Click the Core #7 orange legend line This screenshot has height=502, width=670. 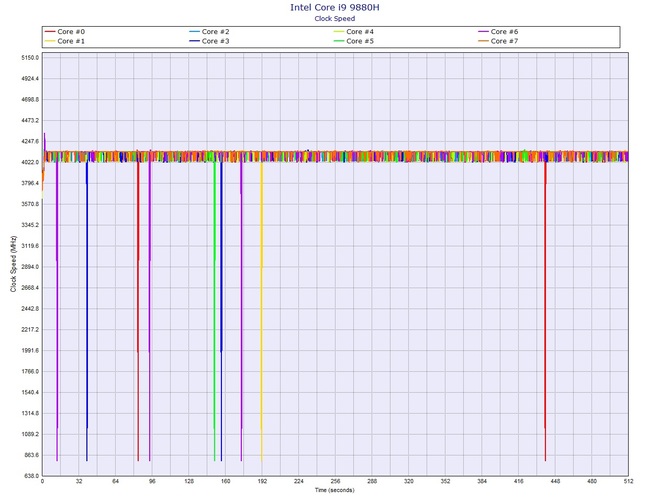point(483,41)
